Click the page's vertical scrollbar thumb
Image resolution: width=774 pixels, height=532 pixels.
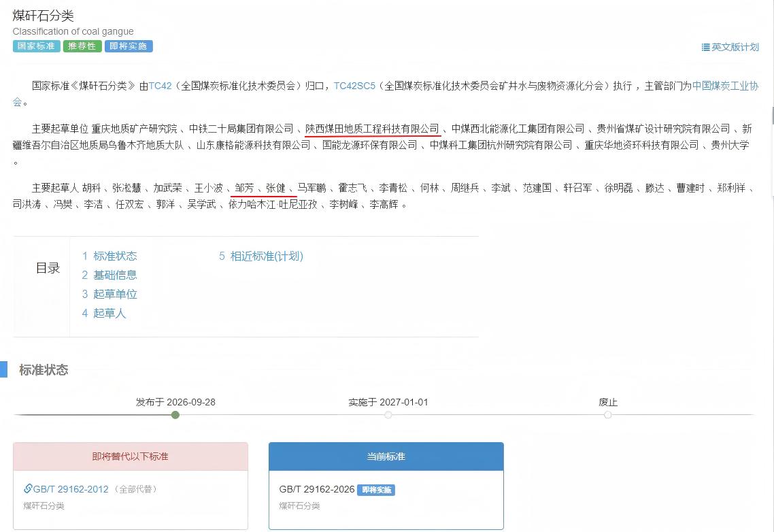tap(773, 116)
